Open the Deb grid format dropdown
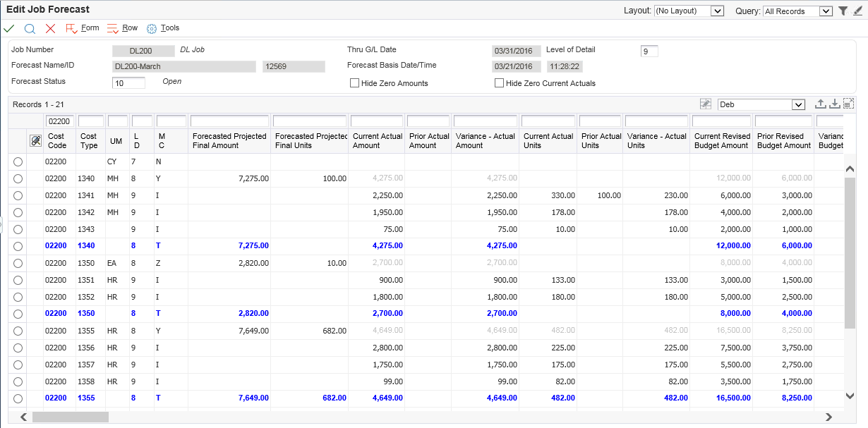The image size is (868, 428). tap(761, 104)
